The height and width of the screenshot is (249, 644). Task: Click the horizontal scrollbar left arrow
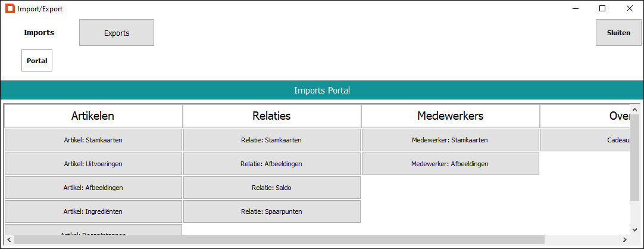9,239
